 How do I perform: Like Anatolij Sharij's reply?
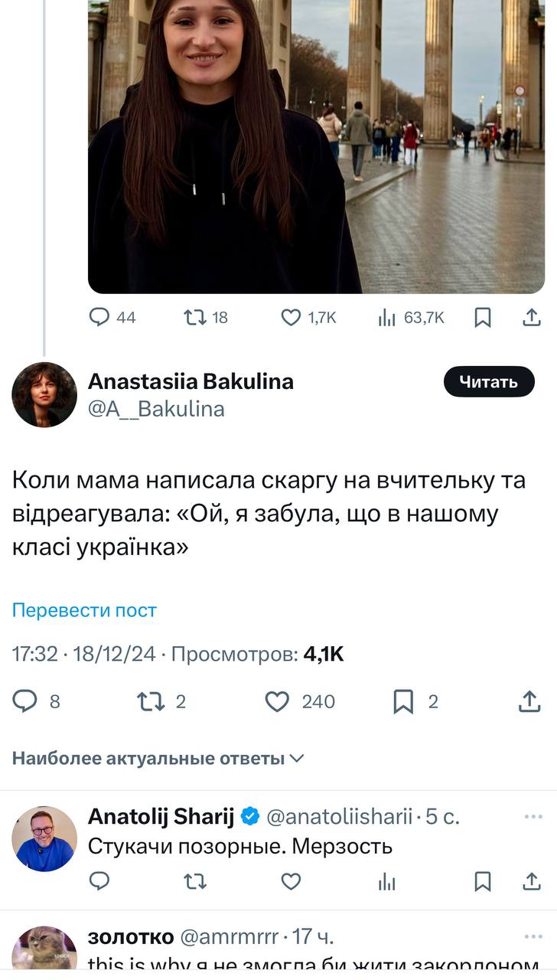pos(291,881)
